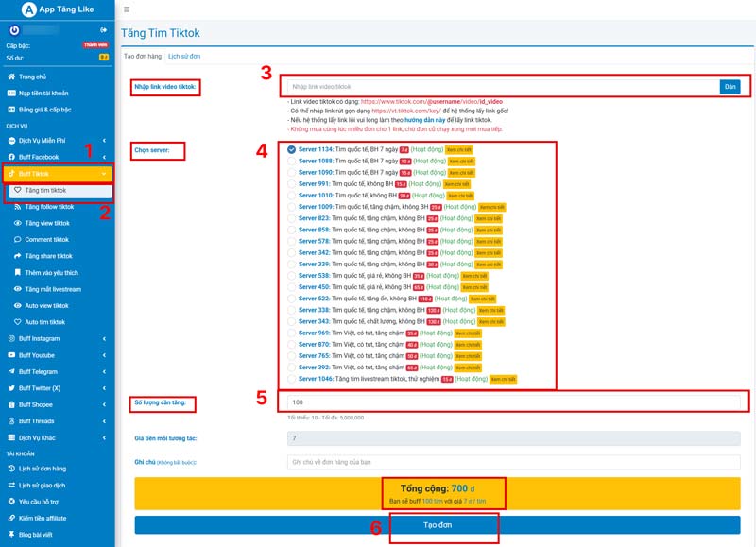The height and width of the screenshot is (547, 756).
Task: Choose the Server 1010 option
Action: pyautogui.click(x=291, y=196)
